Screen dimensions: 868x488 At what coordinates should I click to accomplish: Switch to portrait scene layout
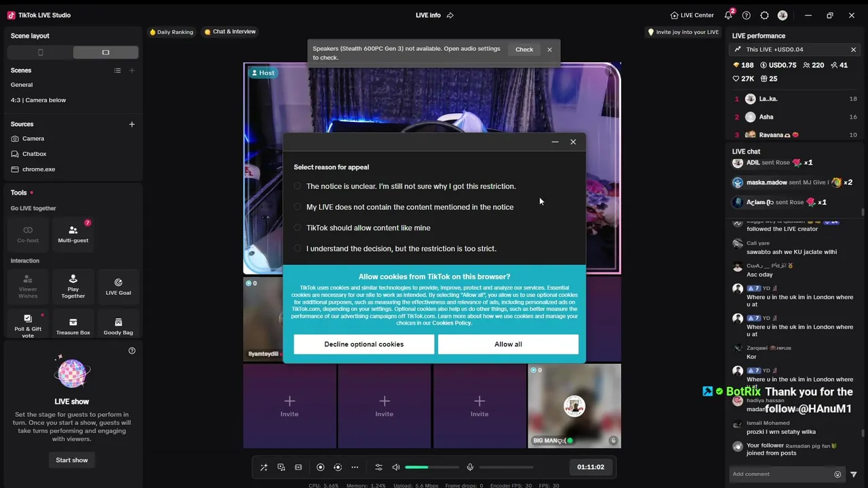click(40, 52)
